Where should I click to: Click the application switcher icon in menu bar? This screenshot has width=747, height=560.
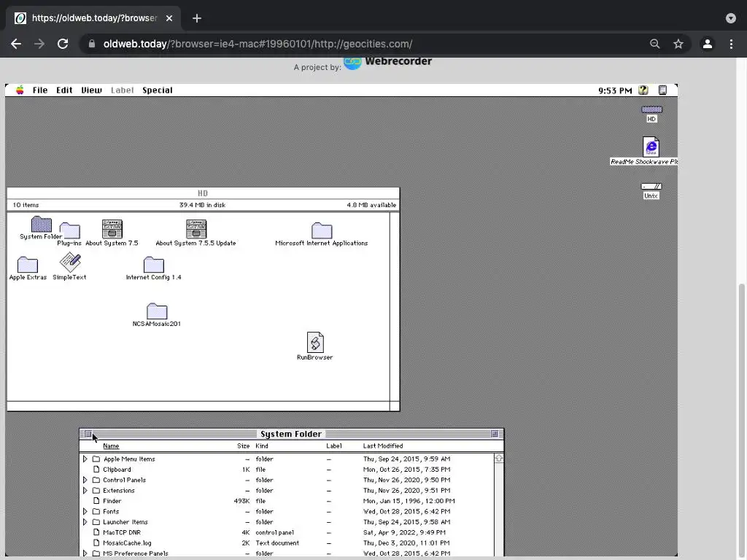pyautogui.click(x=662, y=90)
